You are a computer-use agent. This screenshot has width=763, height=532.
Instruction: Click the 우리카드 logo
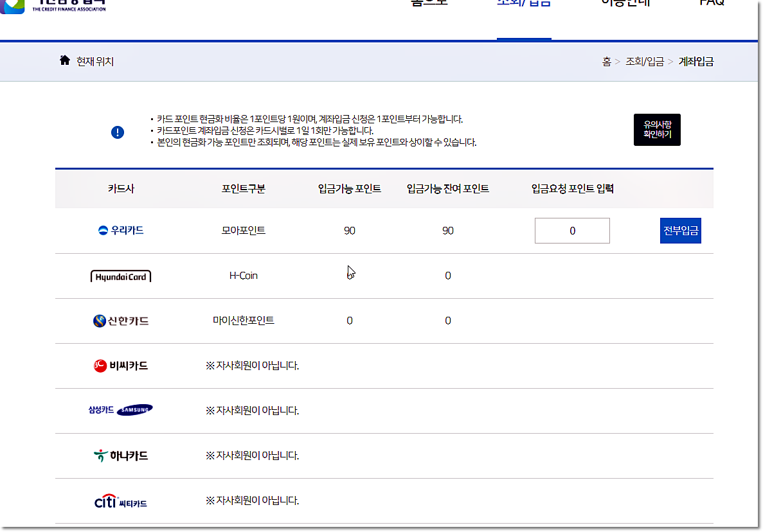pyautogui.click(x=121, y=230)
